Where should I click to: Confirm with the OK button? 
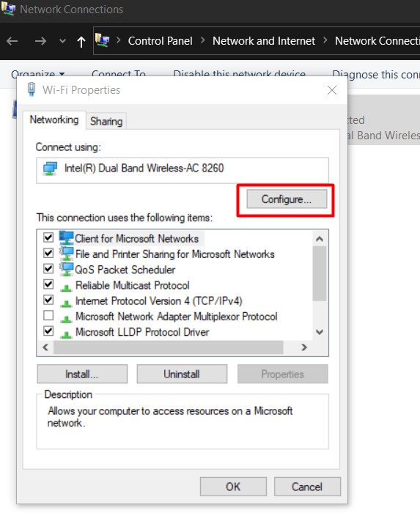click(x=233, y=487)
